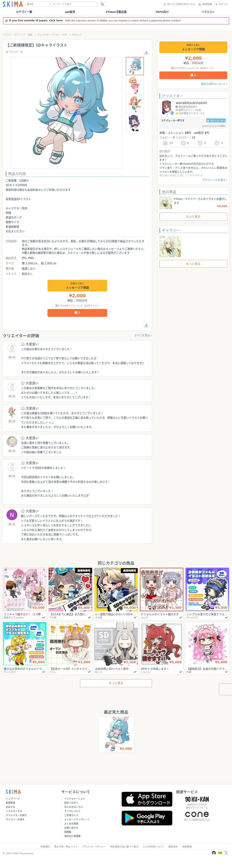Click the good smiley rating icon
The image size is (232, 868).
(183, 143)
